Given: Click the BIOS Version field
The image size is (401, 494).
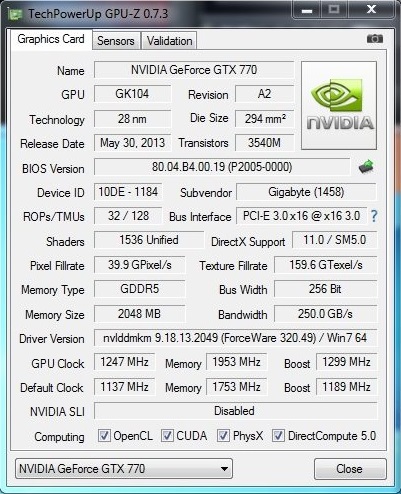Looking at the screenshot, I should [222, 167].
